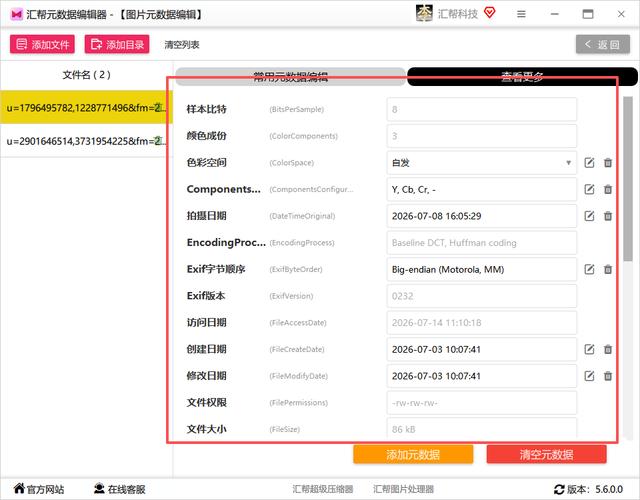This screenshot has height=500, width=640.
Task: Click the 清空元数据 button
Action: (547, 454)
